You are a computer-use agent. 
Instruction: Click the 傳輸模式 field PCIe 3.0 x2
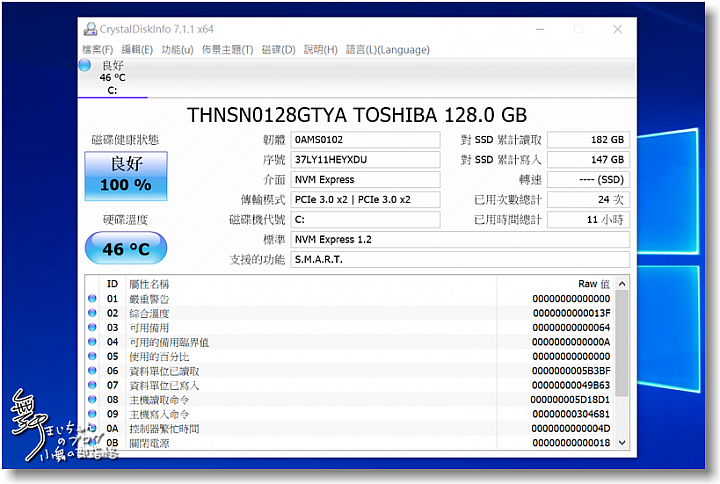(365, 200)
